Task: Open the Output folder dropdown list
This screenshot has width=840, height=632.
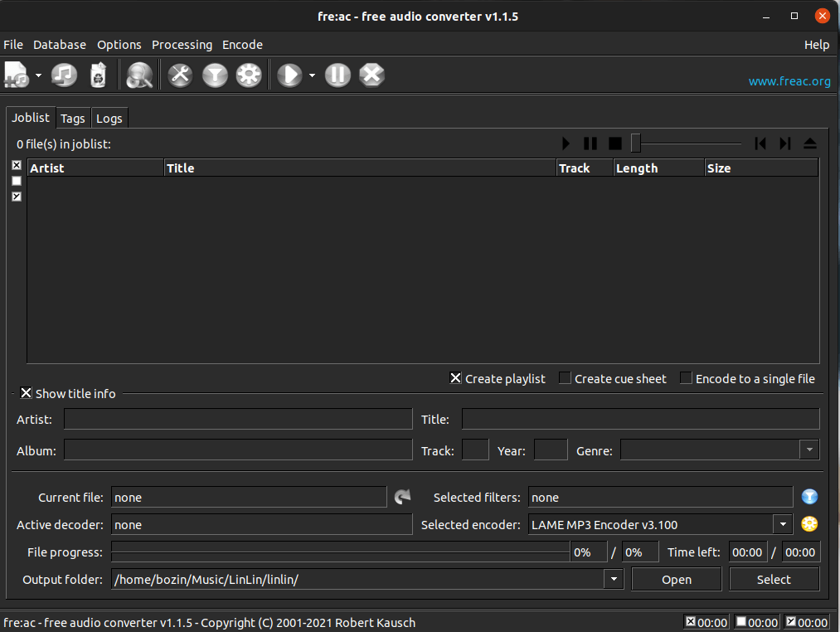Action: click(614, 579)
